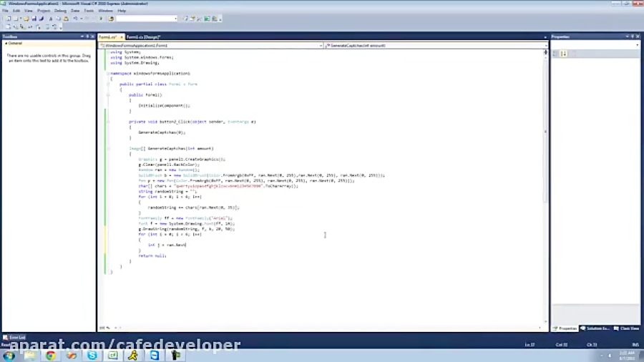Click the Find in Files icon
Image resolution: width=644 pixels, height=362 pixels.
click(x=112, y=19)
